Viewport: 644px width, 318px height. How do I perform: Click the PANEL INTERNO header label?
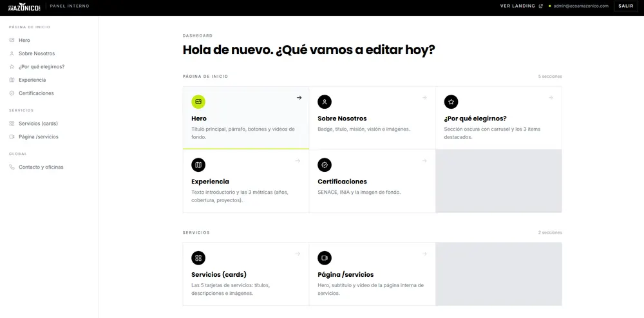[70, 6]
